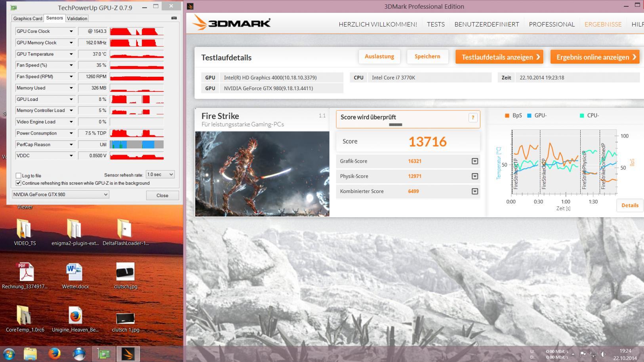The width and height of the screenshot is (644, 362).
Task: Click the chart Details button
Action: point(630,205)
